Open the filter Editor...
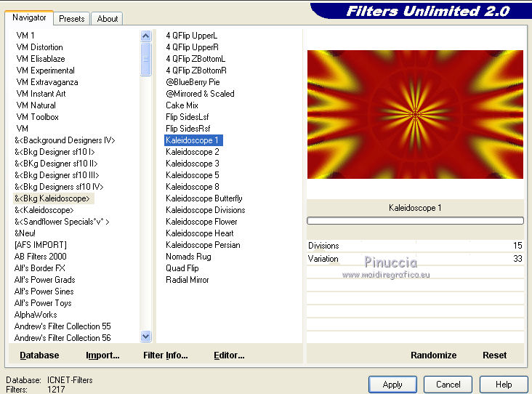The height and width of the screenshot is (394, 532). [229, 355]
